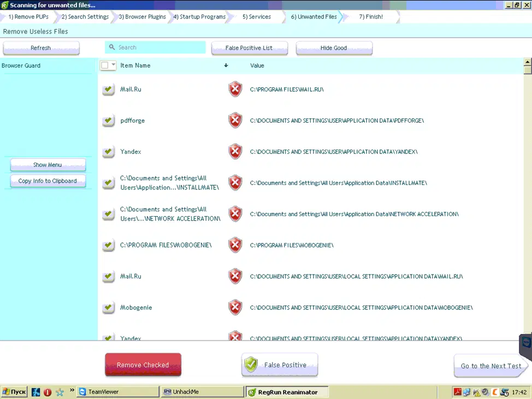Click the list scrollbar up arrow
The height and width of the screenshot is (399, 532).
click(x=527, y=62)
